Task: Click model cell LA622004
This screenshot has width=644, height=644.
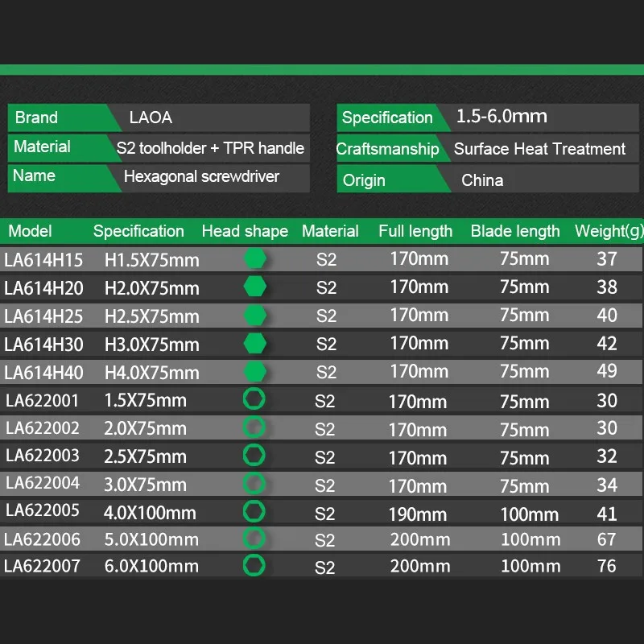Action: tap(43, 483)
